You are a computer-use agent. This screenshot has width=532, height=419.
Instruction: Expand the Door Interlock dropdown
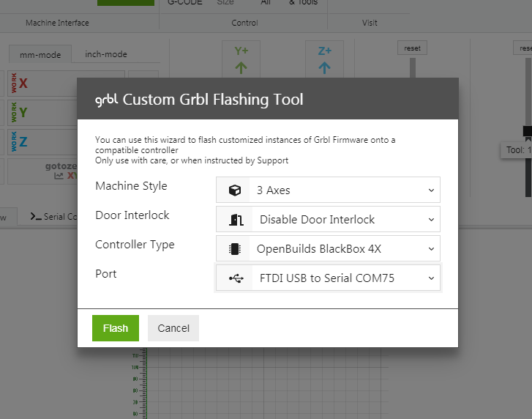coord(329,219)
